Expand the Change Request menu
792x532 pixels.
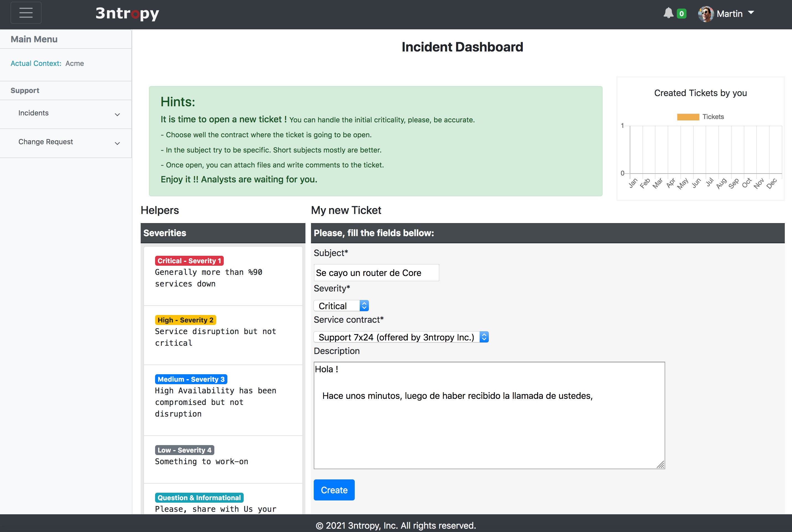(x=66, y=143)
